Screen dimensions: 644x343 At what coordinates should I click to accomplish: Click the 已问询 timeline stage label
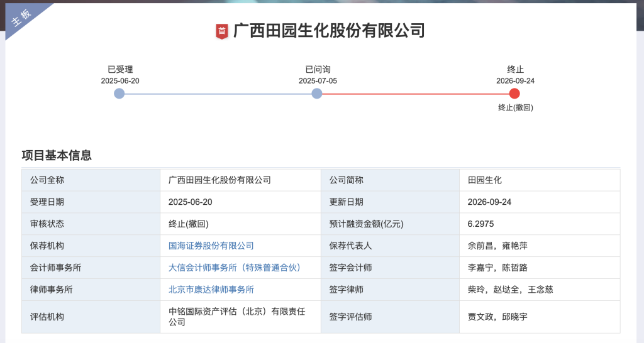318,69
